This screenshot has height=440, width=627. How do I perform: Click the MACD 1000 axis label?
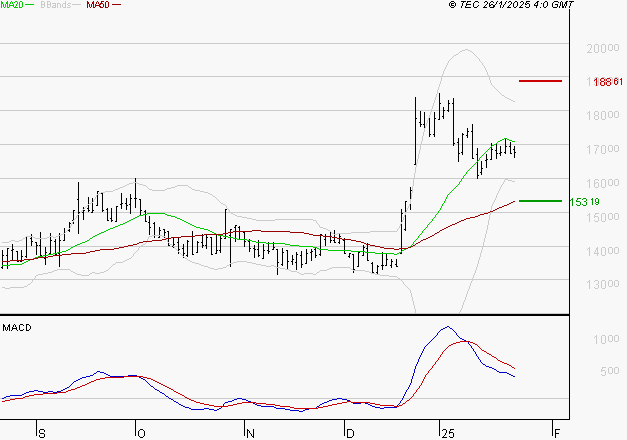pos(606,340)
